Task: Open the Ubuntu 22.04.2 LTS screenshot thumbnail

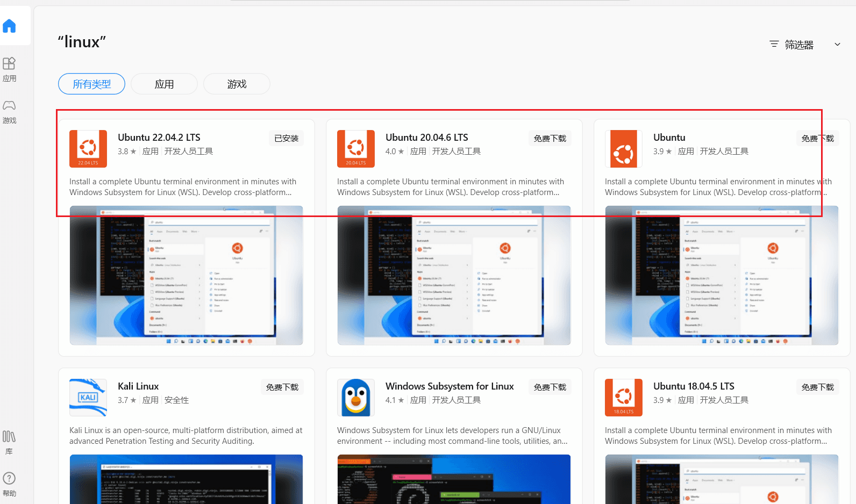Action: coord(186,275)
